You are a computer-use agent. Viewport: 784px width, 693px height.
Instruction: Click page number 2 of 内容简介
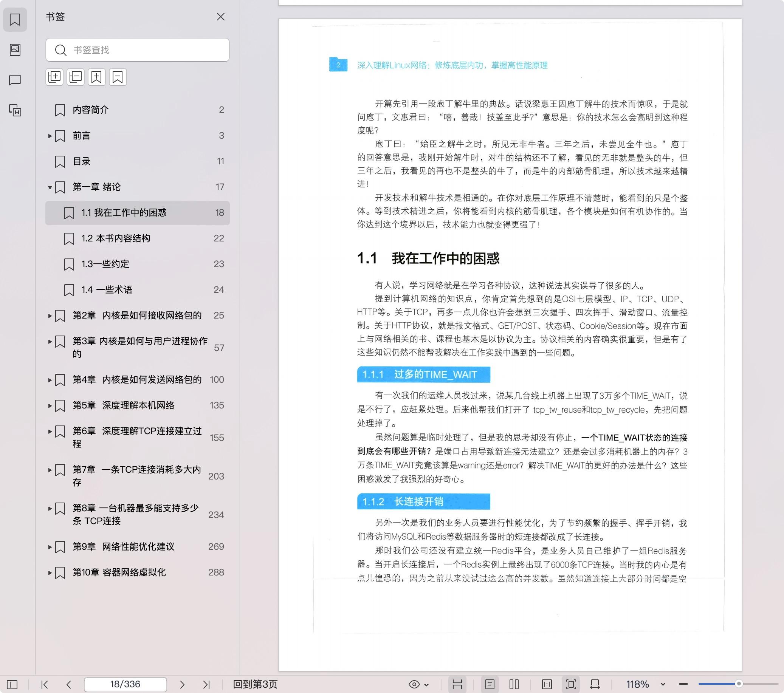pos(221,110)
